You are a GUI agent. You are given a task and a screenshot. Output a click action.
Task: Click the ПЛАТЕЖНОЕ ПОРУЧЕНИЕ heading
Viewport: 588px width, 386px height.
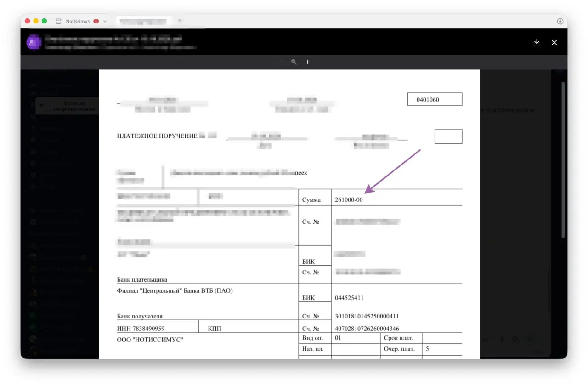(157, 136)
